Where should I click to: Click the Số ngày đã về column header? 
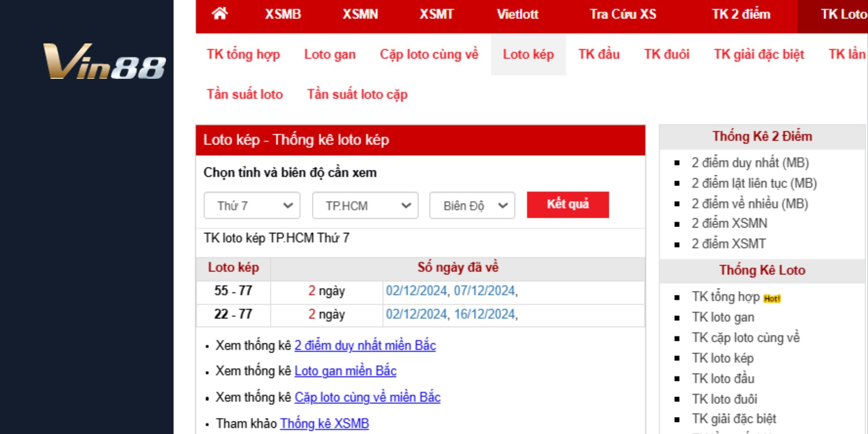click(458, 268)
